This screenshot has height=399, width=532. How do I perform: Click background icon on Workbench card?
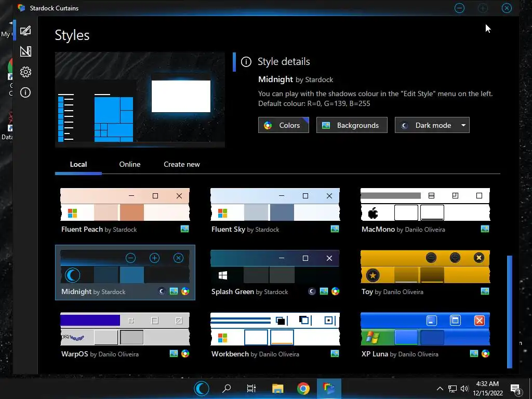335,353
